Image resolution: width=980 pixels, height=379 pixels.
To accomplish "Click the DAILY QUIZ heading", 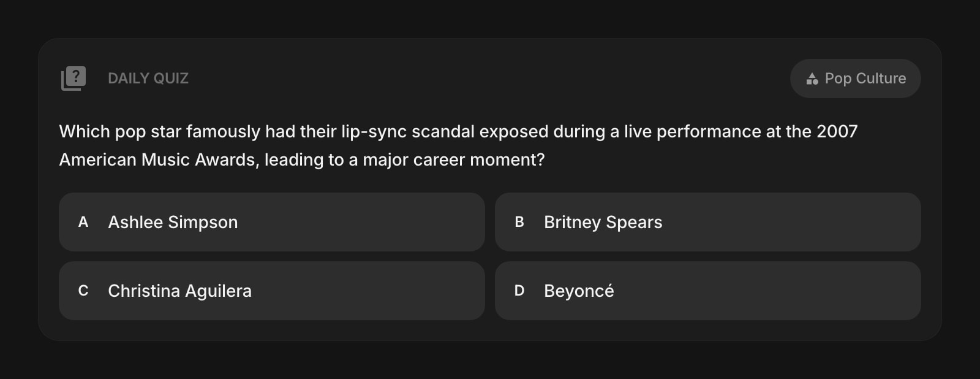I will pyautogui.click(x=148, y=78).
